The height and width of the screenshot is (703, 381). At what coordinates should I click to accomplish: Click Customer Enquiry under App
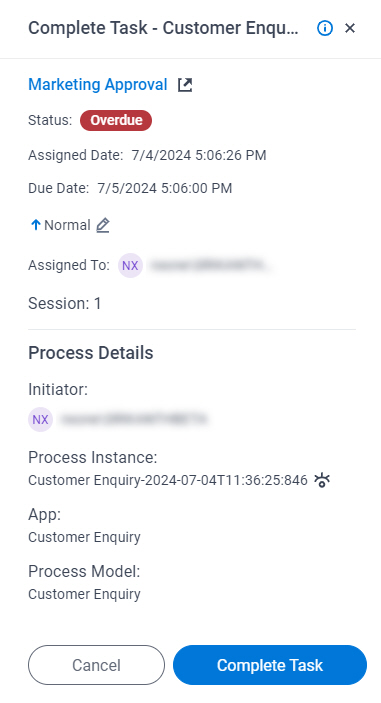[x=84, y=537]
